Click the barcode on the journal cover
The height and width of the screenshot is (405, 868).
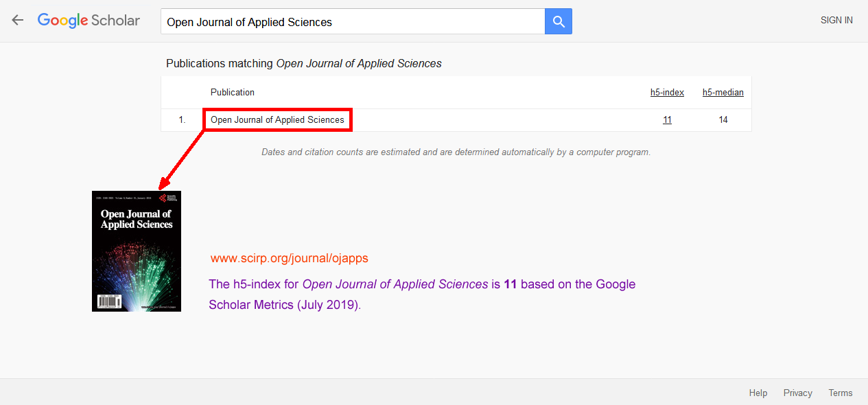(107, 301)
